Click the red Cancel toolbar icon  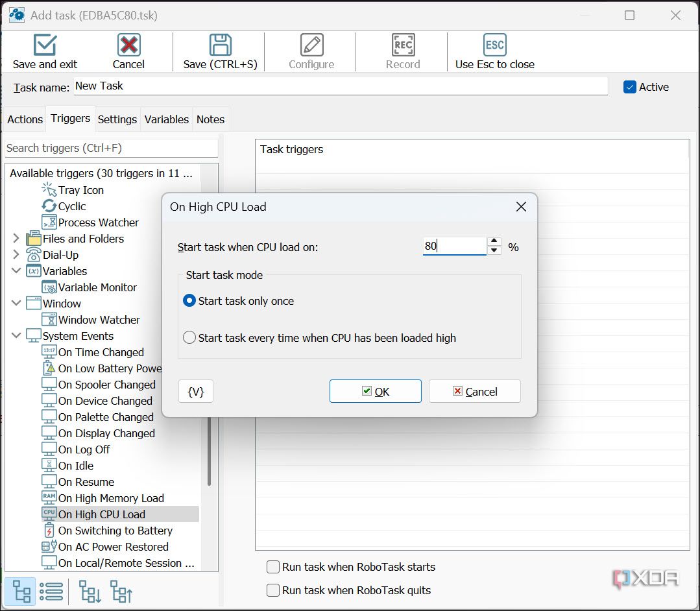(x=128, y=45)
